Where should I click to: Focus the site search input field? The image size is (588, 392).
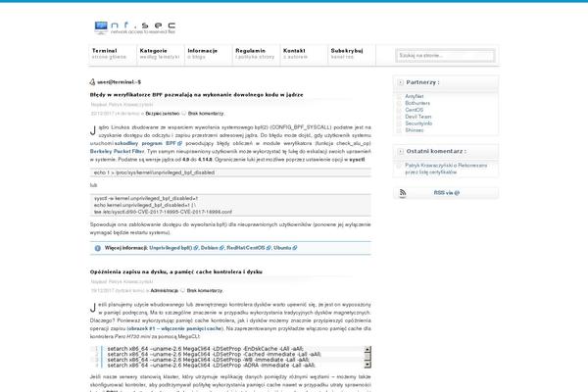tap(446, 56)
